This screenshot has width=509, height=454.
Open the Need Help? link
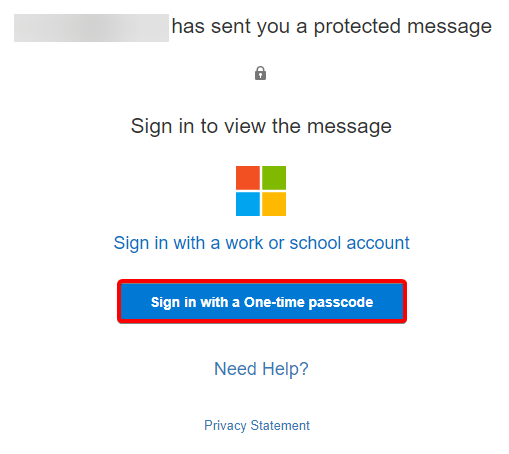[261, 369]
